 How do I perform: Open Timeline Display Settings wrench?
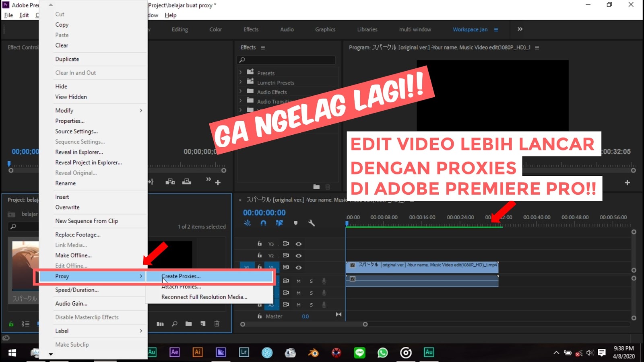pyautogui.click(x=312, y=223)
